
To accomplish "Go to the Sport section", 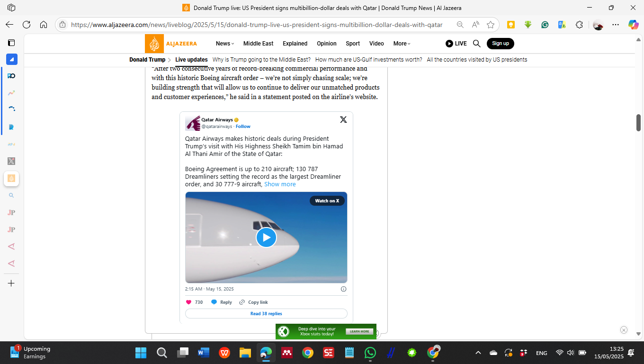I will [x=353, y=44].
